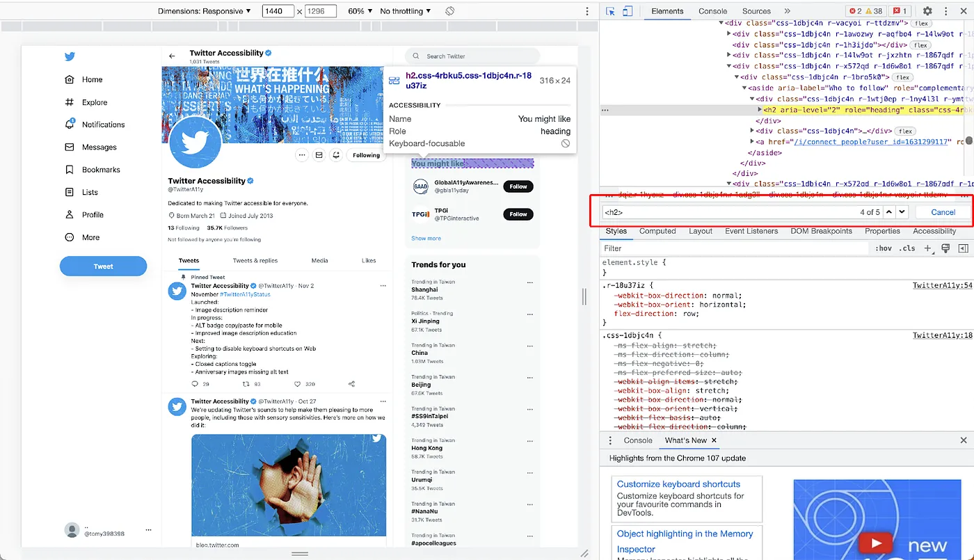
Task: Collapse the div r-vacyoi r-ttdzmv node
Action: click(x=722, y=23)
